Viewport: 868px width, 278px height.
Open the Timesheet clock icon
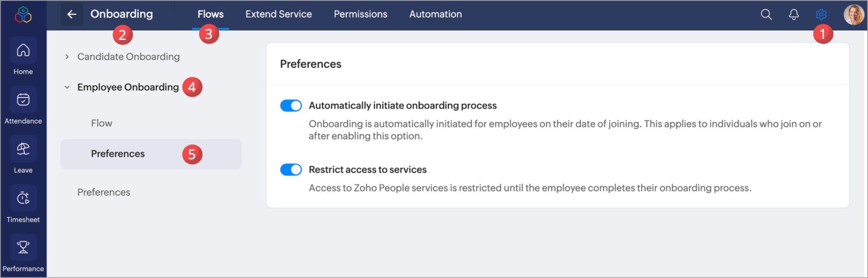point(23,198)
